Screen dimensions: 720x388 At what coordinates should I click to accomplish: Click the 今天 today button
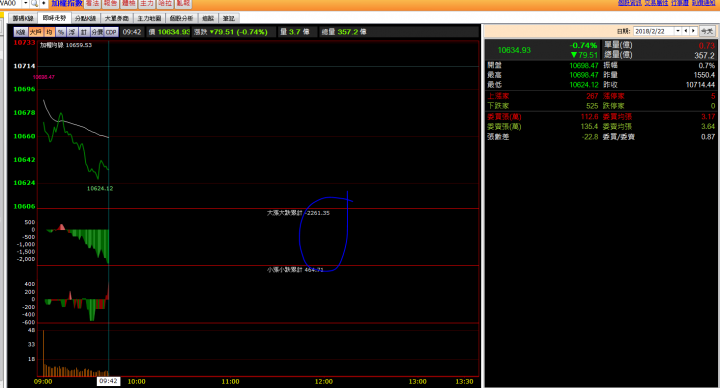click(x=707, y=31)
